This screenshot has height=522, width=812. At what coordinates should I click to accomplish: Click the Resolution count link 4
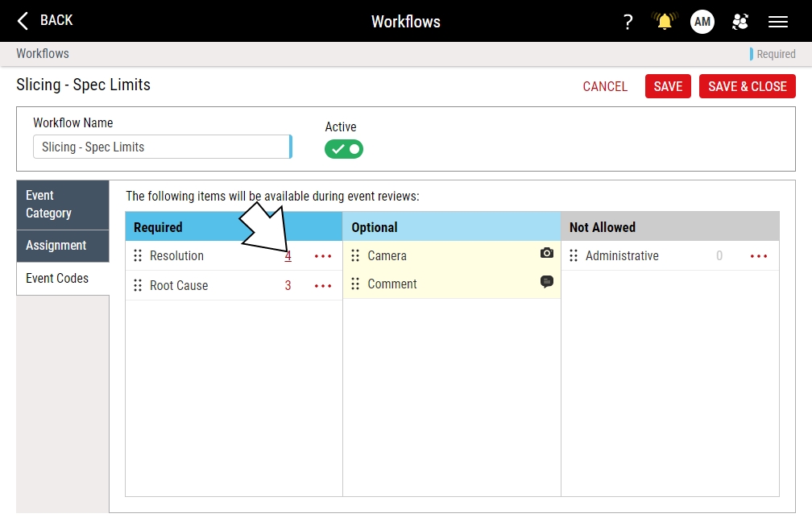tap(288, 256)
